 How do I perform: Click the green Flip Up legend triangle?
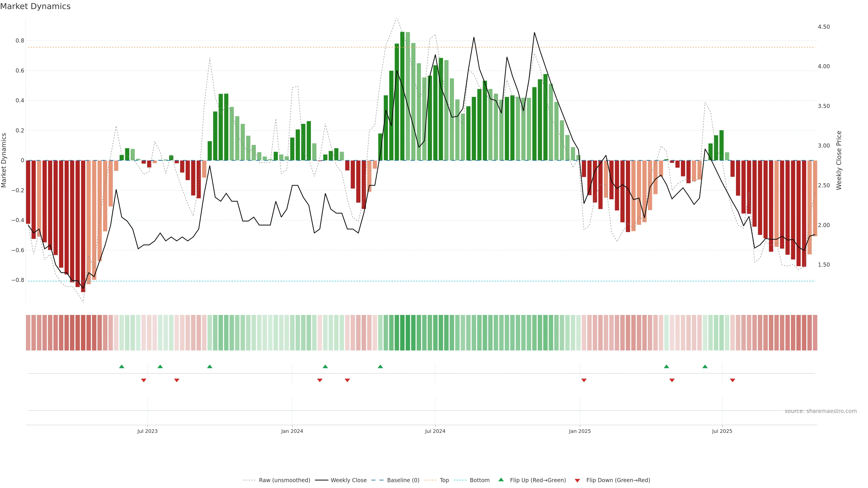(501, 480)
